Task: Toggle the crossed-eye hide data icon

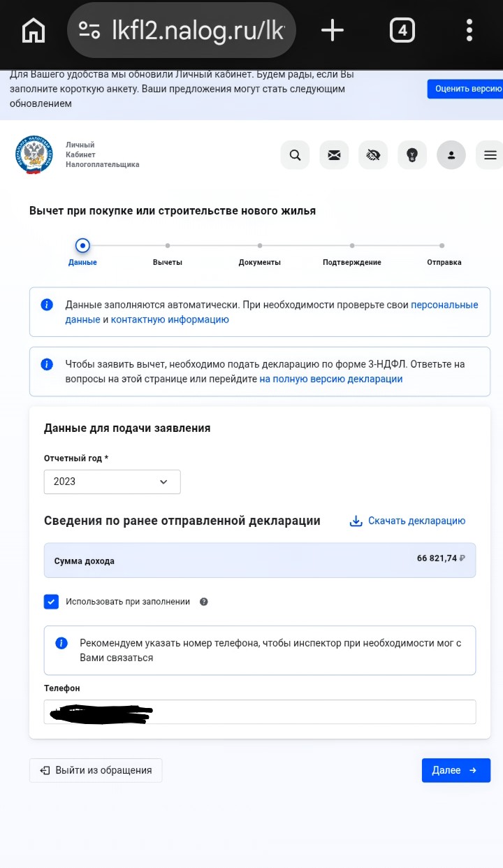Action: pyautogui.click(x=373, y=155)
